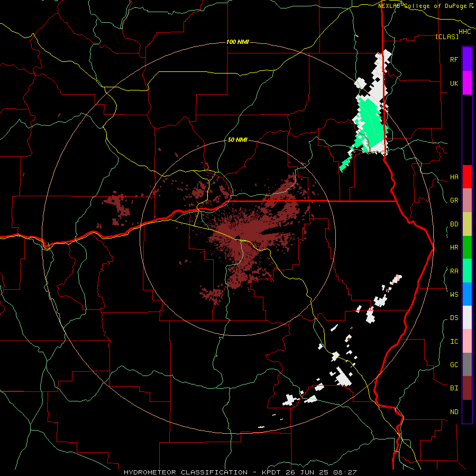The width and height of the screenshot is (476, 476).
Task: Click the 'WS' legend label
Action: 454,294
